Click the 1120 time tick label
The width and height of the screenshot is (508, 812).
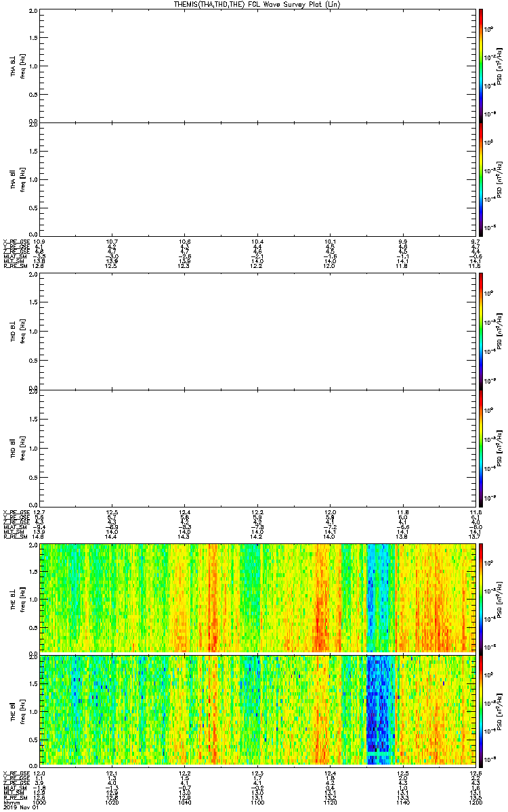(x=330, y=803)
